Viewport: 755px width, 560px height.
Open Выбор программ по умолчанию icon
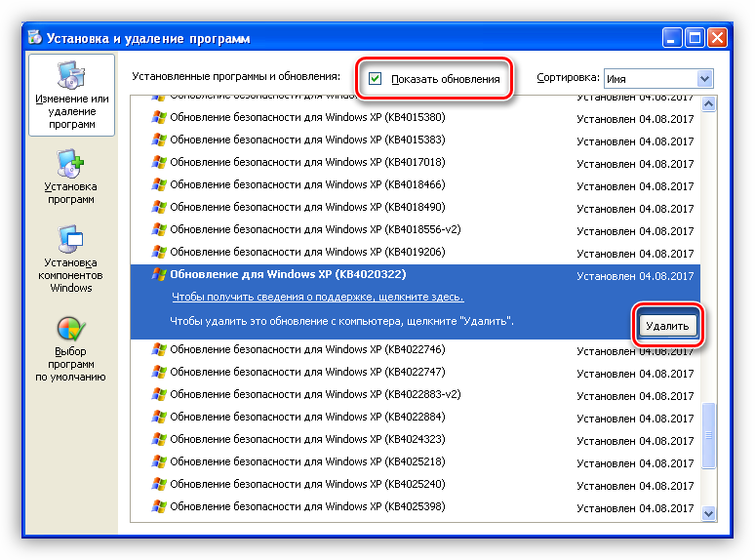click(x=70, y=329)
